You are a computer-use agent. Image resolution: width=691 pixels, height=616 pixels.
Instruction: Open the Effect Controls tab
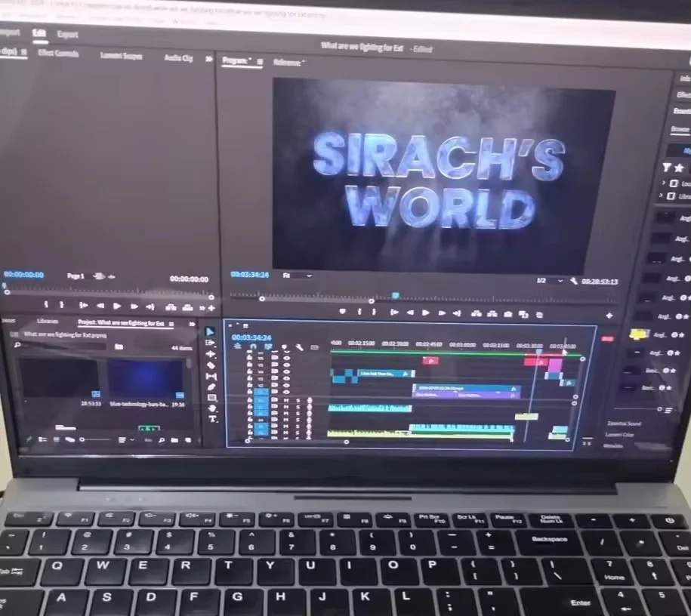coord(57,54)
